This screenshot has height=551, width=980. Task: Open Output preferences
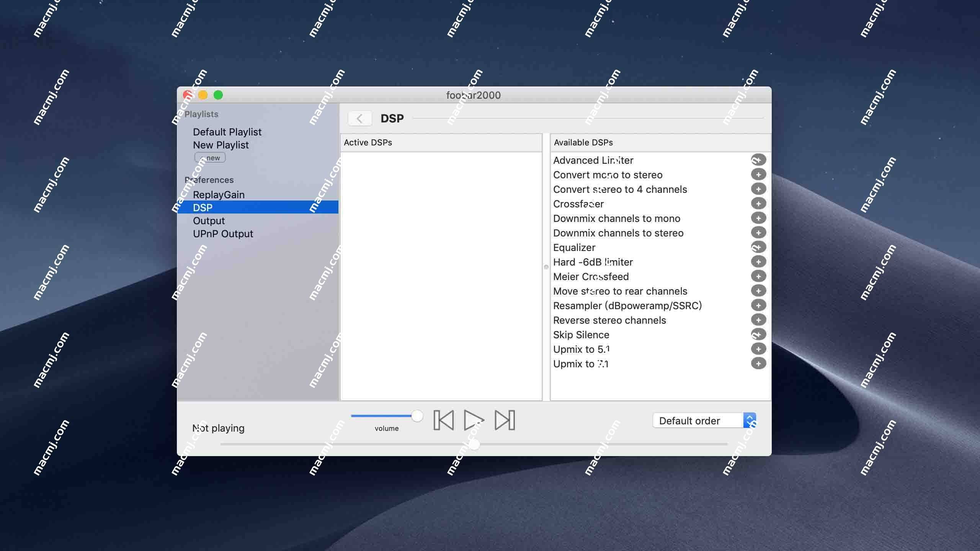coord(209,221)
